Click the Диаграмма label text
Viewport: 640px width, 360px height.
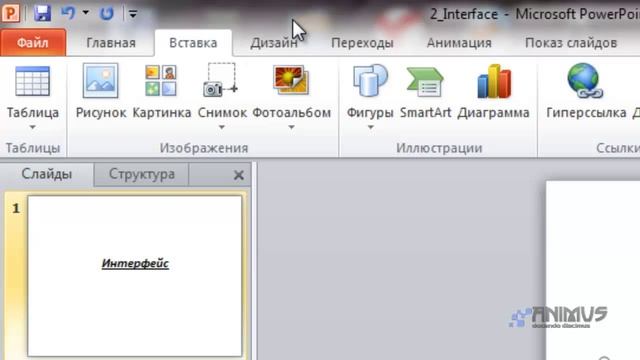click(493, 113)
